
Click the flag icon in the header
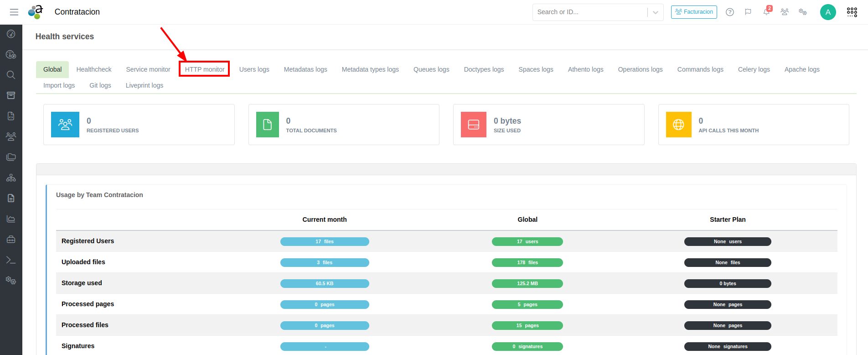pyautogui.click(x=748, y=12)
